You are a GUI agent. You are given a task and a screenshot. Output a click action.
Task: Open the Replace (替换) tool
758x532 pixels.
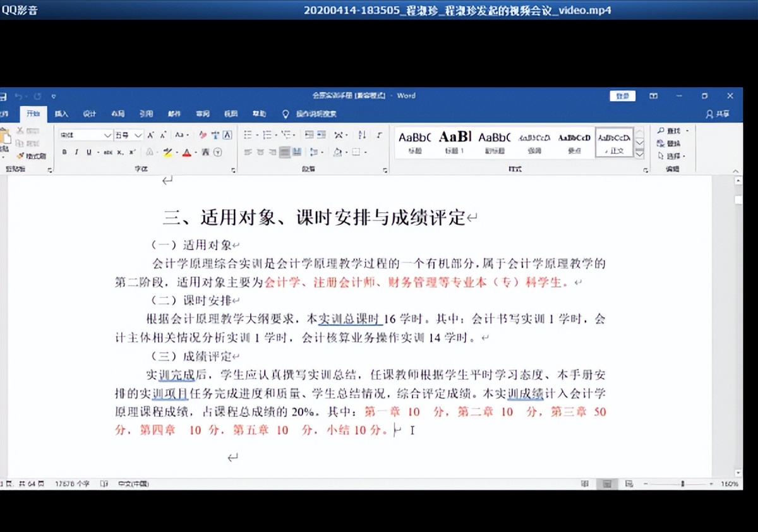pyautogui.click(x=670, y=143)
